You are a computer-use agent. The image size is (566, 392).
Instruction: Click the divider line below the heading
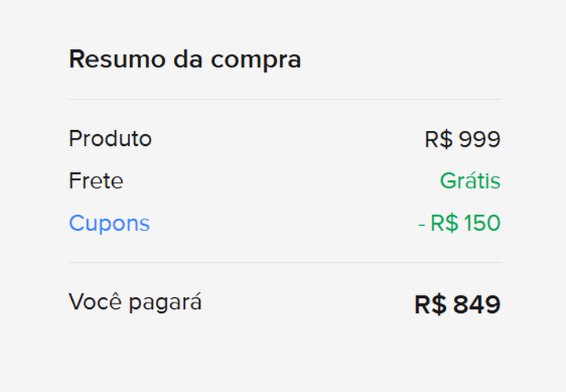(x=285, y=100)
